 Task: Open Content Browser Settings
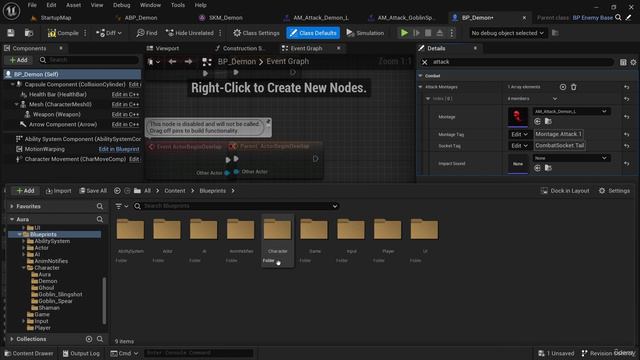tap(614, 191)
